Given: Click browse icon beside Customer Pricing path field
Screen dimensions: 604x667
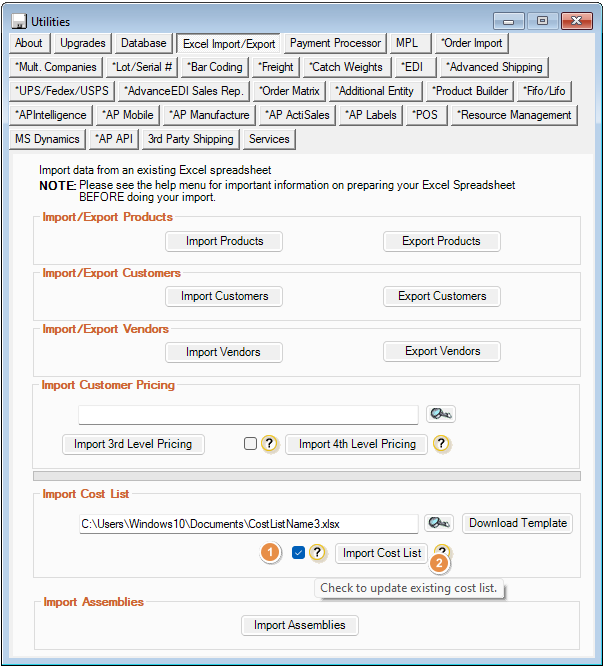Looking at the screenshot, I should coord(440,414).
